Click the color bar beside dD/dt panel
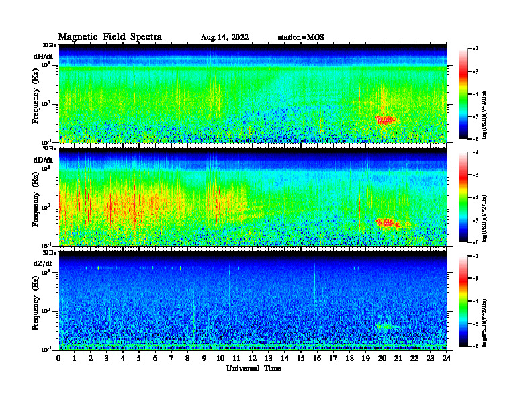The image size is (532, 411). pyautogui.click(x=463, y=197)
